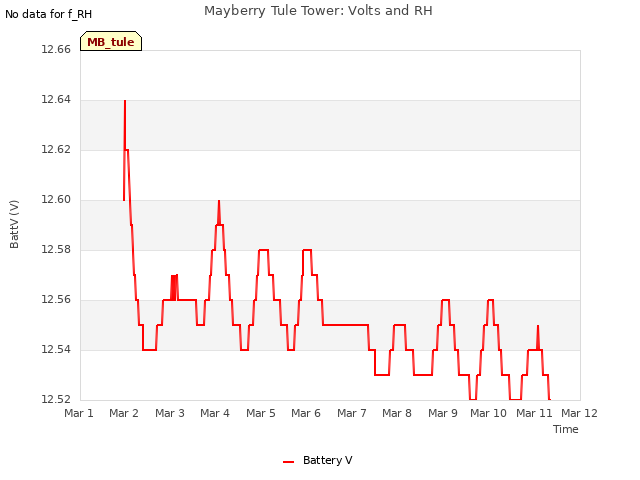The width and height of the screenshot is (640, 480).
Task: Click the 12.64 voltage peak near Mar 2
Action: click(125, 101)
